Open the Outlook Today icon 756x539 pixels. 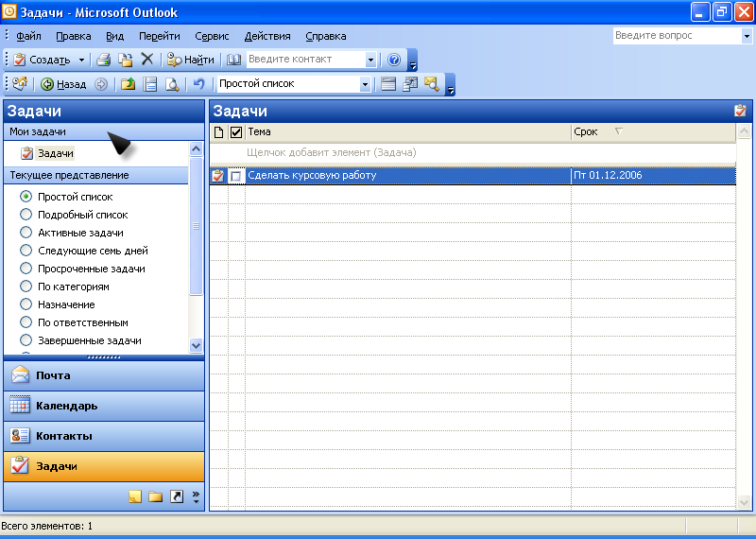[20, 84]
